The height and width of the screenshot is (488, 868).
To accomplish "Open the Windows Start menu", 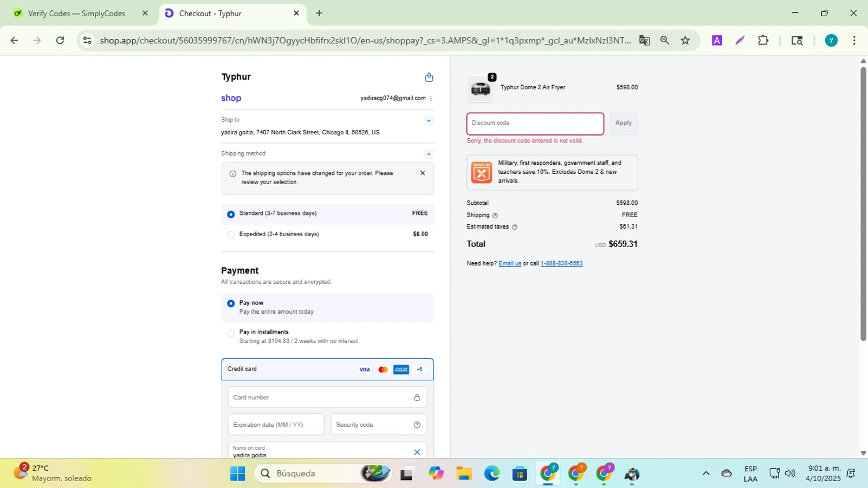I will (237, 474).
